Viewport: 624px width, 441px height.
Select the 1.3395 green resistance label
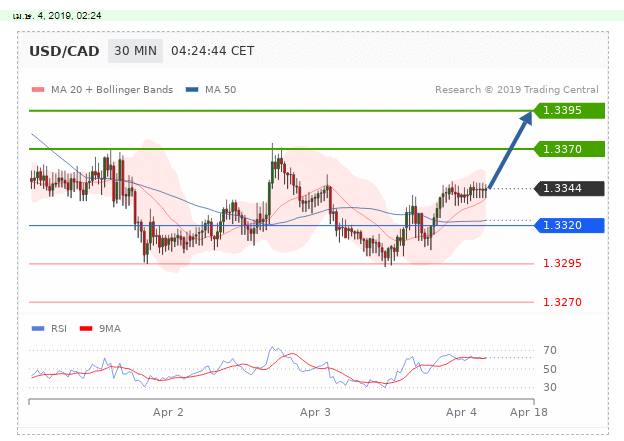coord(569,110)
